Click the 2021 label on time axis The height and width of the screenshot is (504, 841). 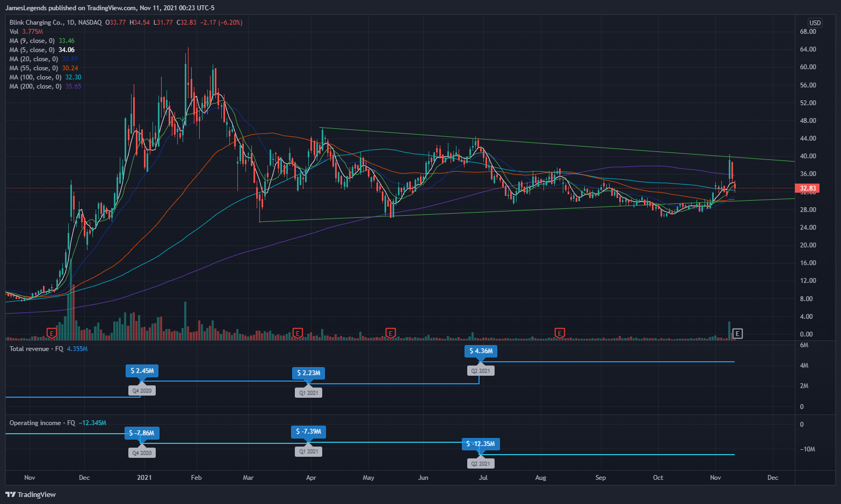pos(144,478)
